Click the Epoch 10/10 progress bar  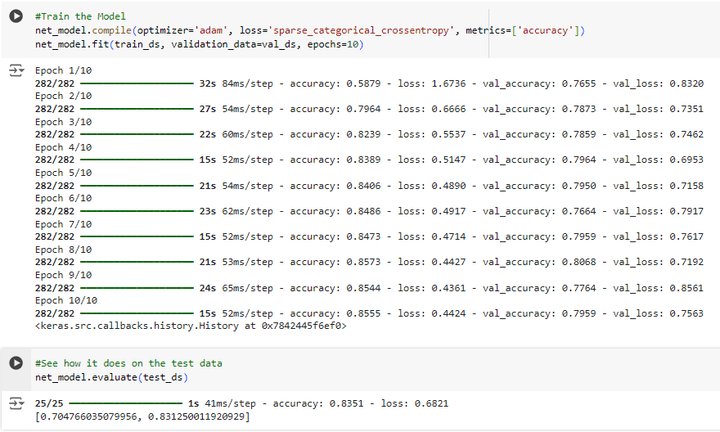click(136, 313)
